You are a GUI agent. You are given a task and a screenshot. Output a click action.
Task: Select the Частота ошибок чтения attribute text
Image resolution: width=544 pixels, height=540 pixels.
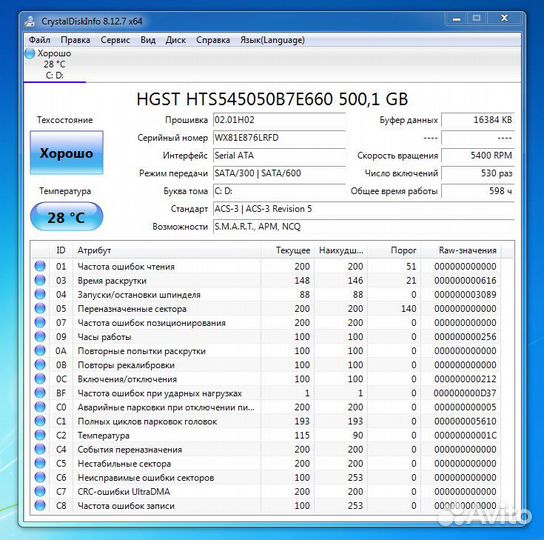(x=126, y=267)
